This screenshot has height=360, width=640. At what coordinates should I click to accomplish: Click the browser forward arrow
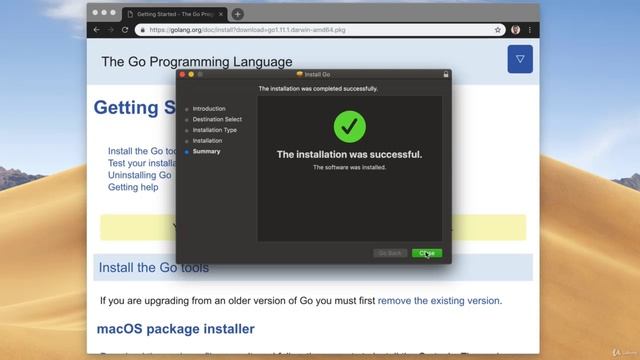pyautogui.click(x=111, y=30)
